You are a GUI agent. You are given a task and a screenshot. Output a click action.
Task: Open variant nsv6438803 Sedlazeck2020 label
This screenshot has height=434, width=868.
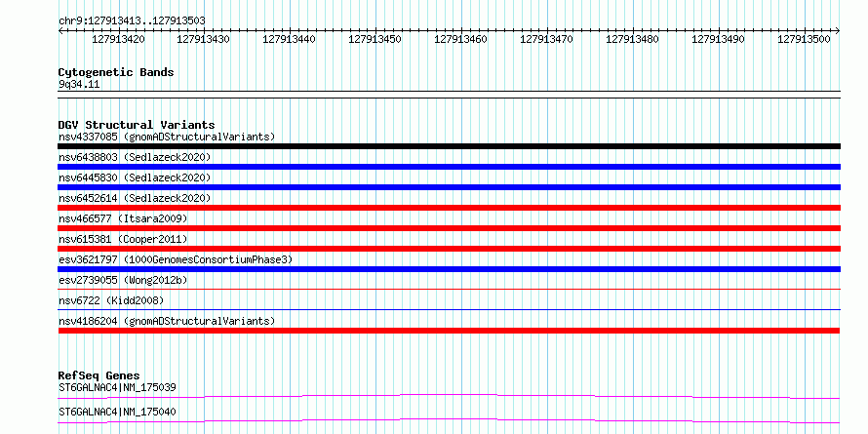(x=135, y=157)
